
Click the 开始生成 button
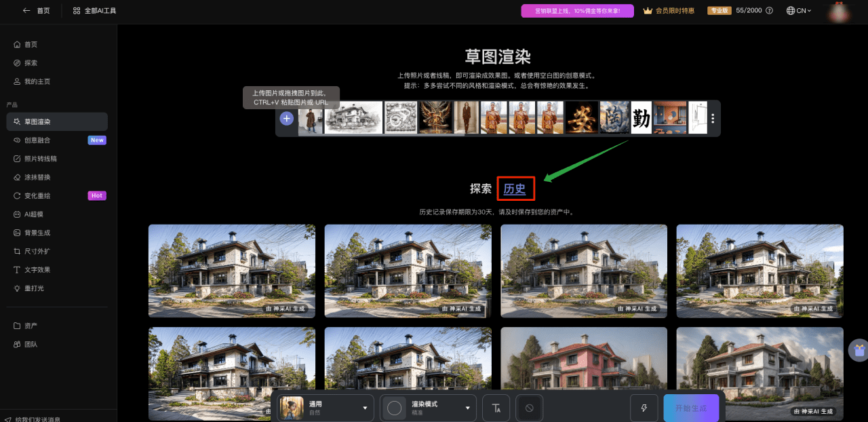click(690, 408)
